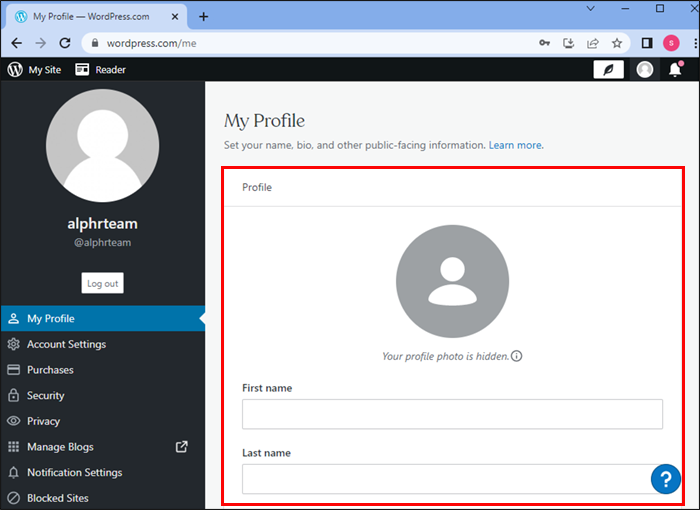The image size is (700, 510).
Task: Click the Blocked Sites circle icon
Action: pyautogui.click(x=14, y=498)
